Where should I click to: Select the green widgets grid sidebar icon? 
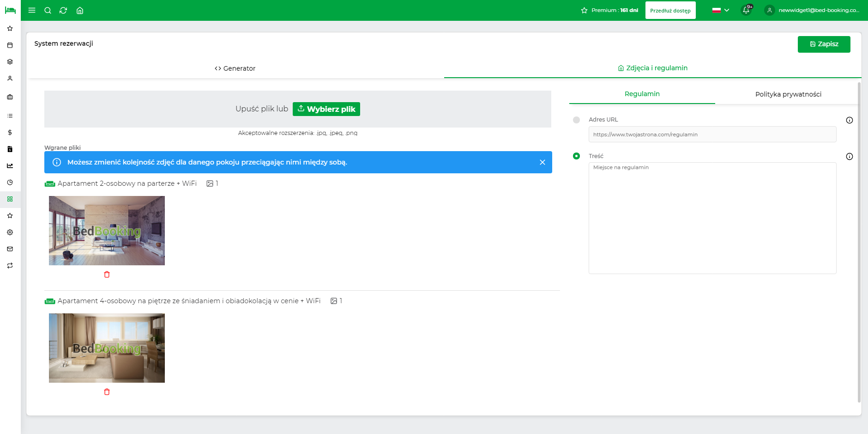pyautogui.click(x=10, y=199)
